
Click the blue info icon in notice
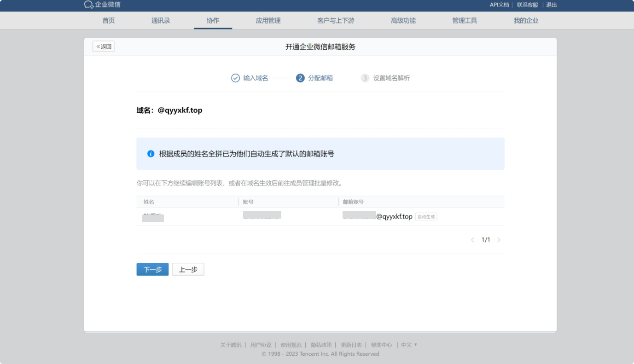point(151,154)
